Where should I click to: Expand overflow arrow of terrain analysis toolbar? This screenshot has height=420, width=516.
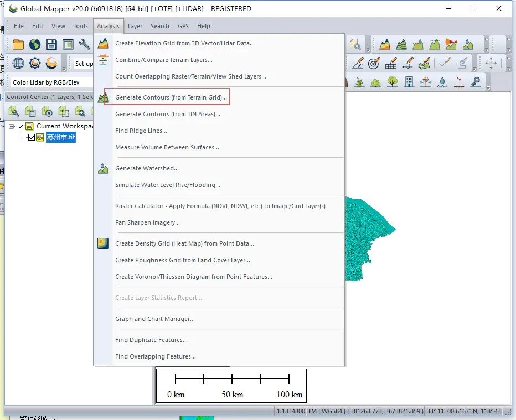pyautogui.click(x=487, y=44)
